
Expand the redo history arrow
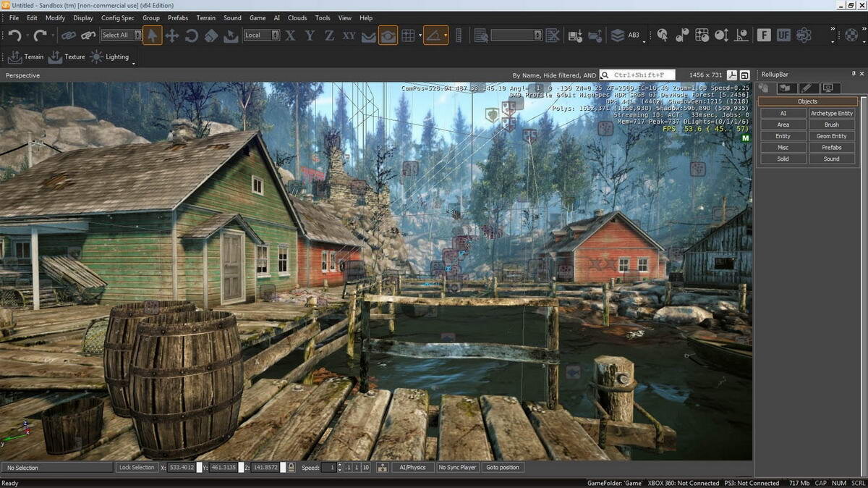coord(52,35)
